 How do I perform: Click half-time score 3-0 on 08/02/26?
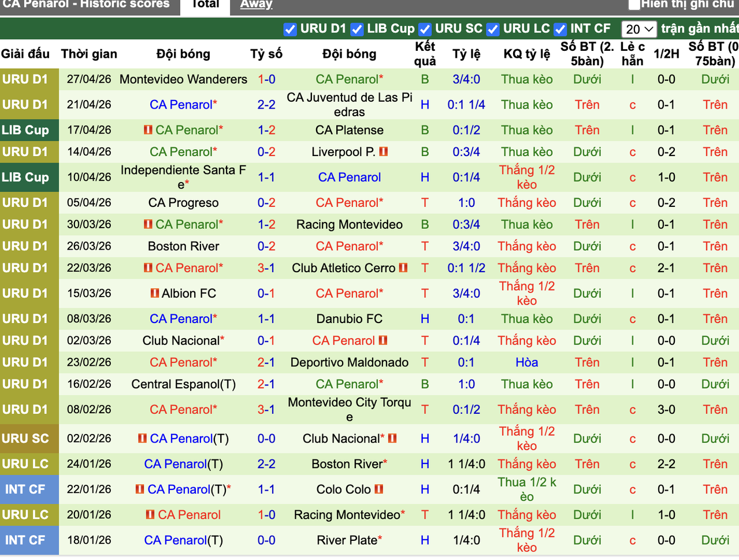pyautogui.click(x=666, y=410)
